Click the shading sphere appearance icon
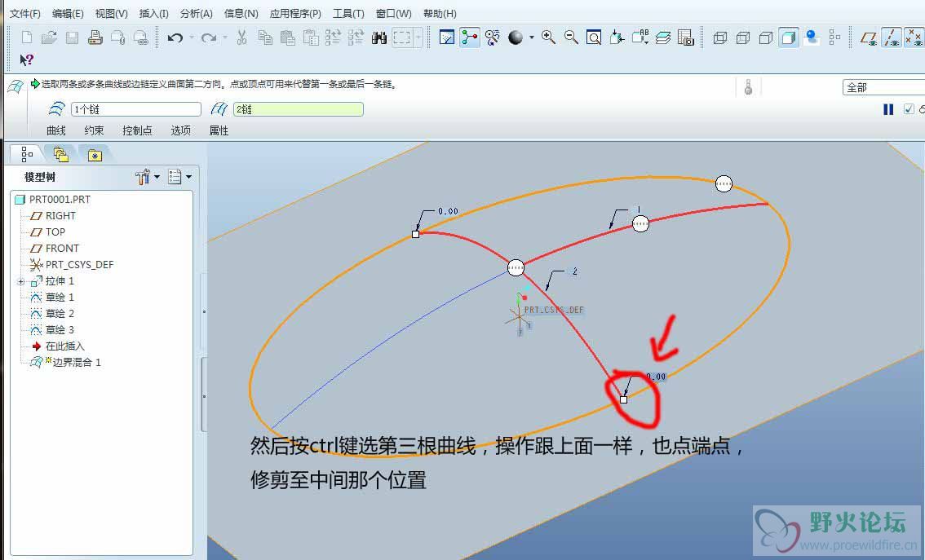 pyautogui.click(x=516, y=38)
